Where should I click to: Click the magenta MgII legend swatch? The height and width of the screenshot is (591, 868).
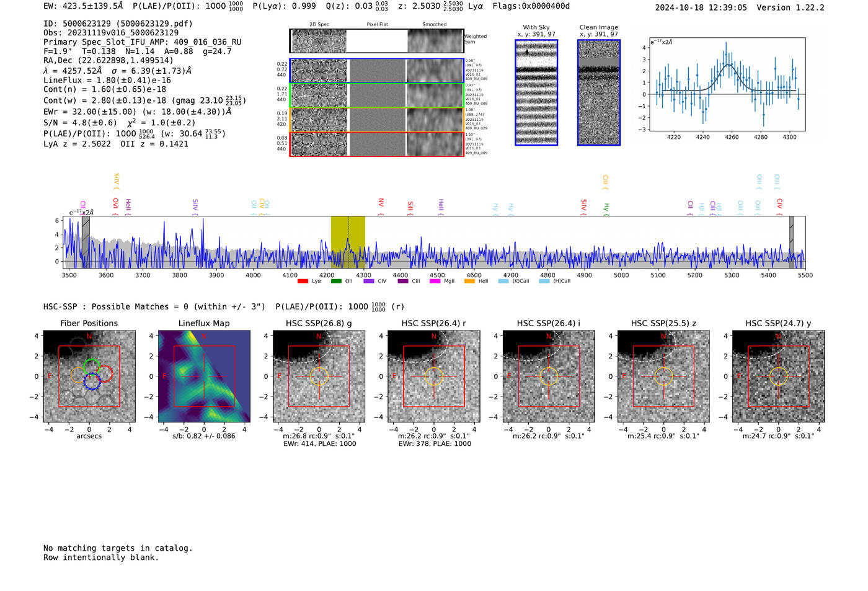[435, 281]
